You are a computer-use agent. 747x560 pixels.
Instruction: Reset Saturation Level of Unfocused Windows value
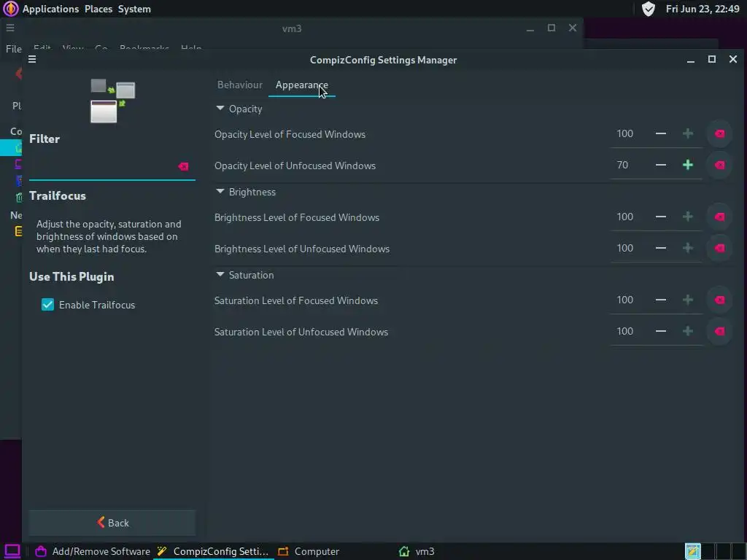719,332
